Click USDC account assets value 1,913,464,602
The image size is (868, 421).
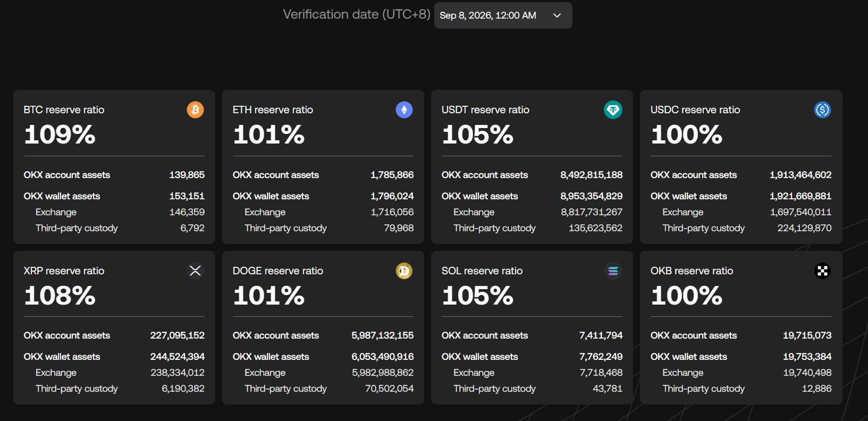pyautogui.click(x=800, y=175)
